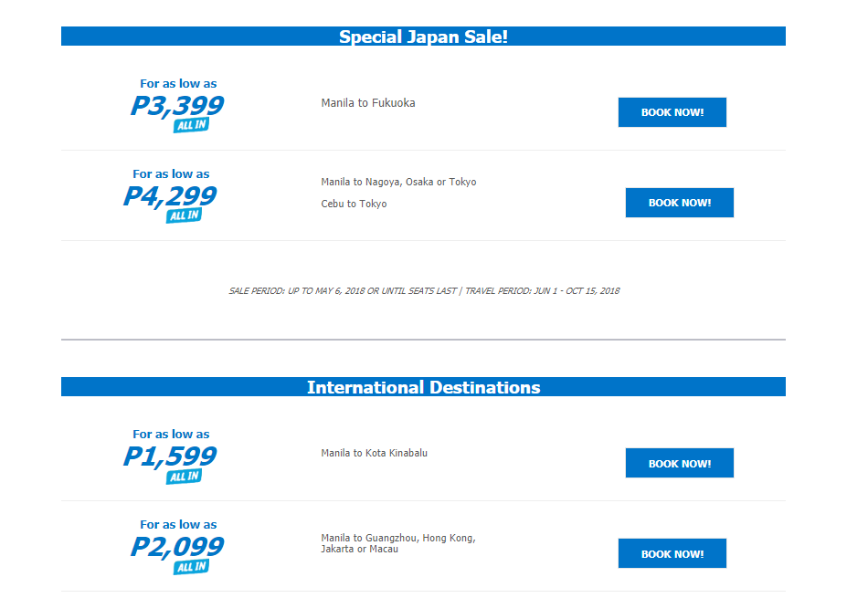Click the International Destinations header banner
The image size is (868, 598).
pos(423,387)
